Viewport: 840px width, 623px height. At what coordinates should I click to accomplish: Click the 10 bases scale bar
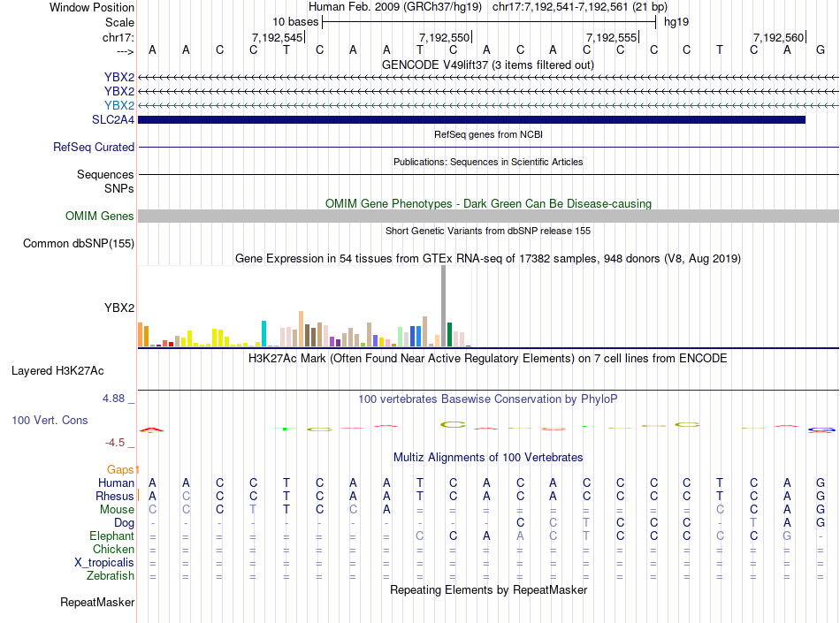coord(489,22)
